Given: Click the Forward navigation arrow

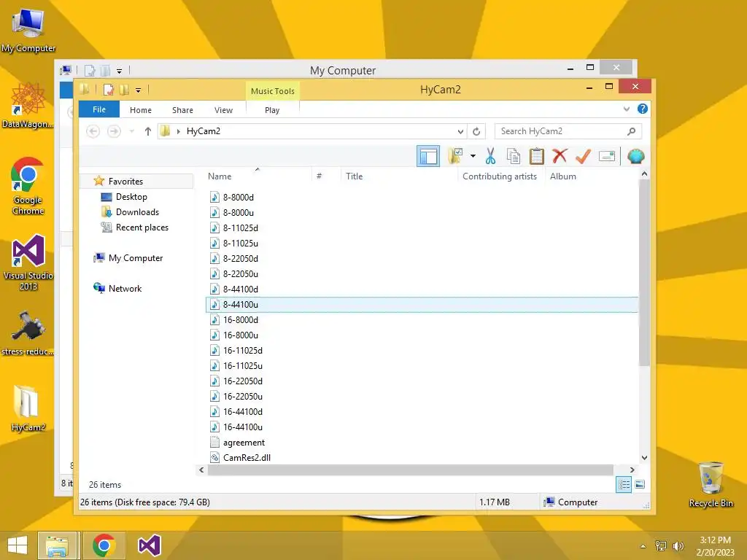Looking at the screenshot, I should (114, 131).
